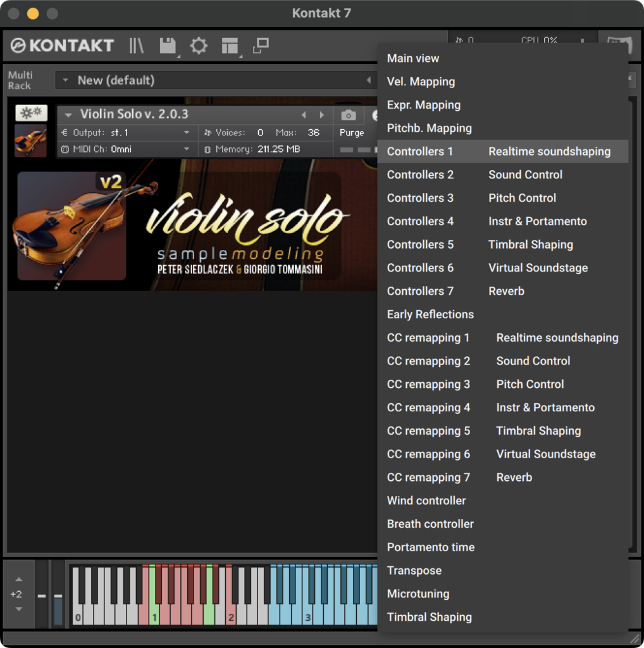Click the Multi Rack label
644x648 pixels.
point(20,80)
